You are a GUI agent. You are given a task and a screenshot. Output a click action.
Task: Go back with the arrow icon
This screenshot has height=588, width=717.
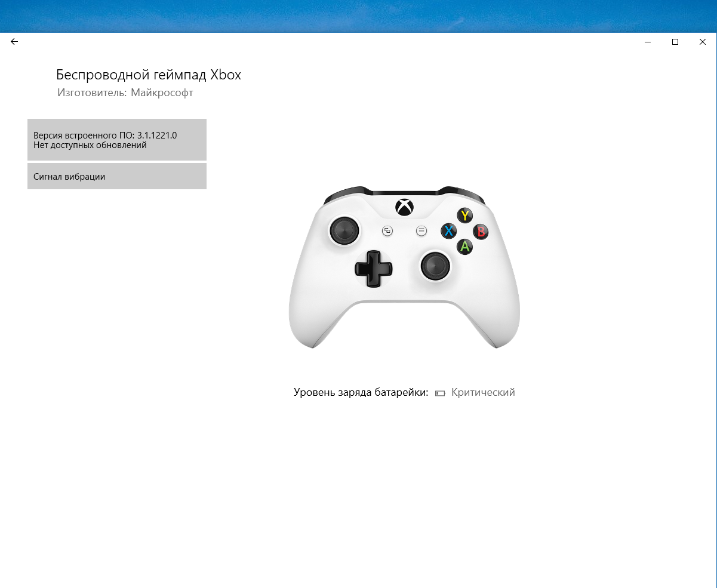point(14,42)
